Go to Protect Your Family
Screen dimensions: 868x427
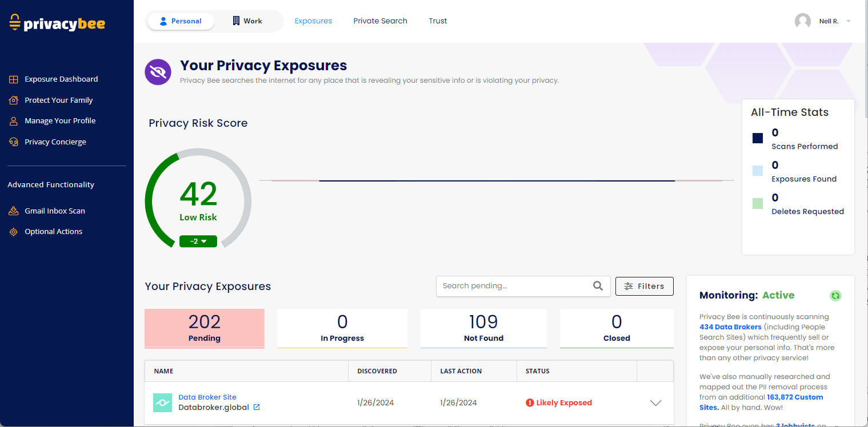click(59, 100)
